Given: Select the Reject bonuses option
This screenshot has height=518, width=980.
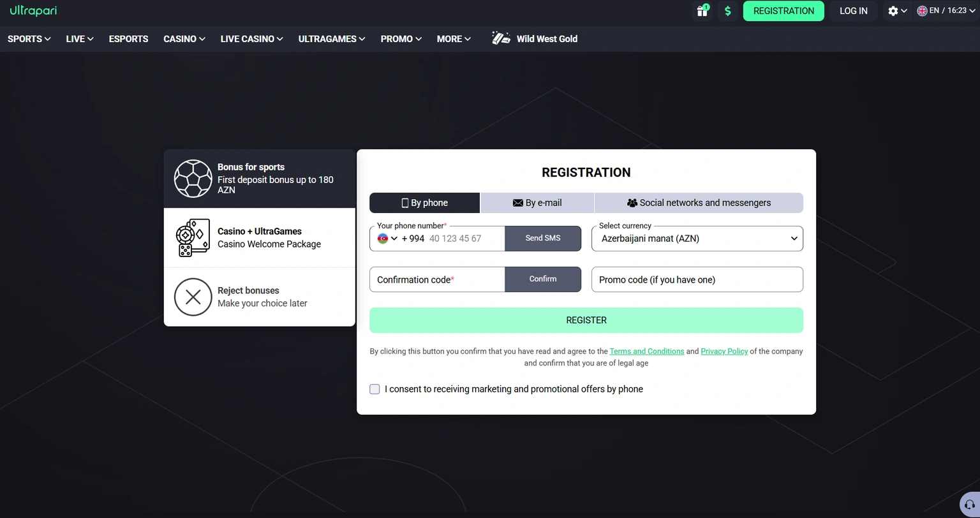Looking at the screenshot, I should click(x=259, y=297).
